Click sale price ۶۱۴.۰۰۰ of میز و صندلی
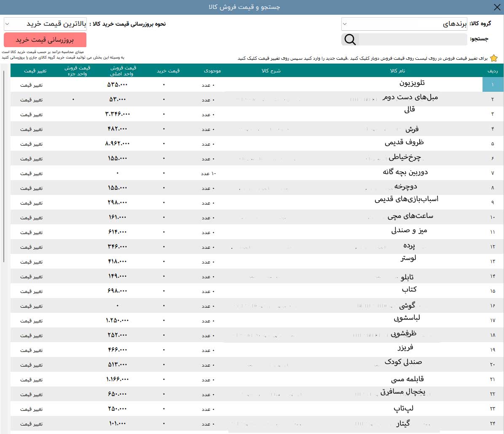Image resolution: width=504 pixels, height=434 pixels. point(117,232)
